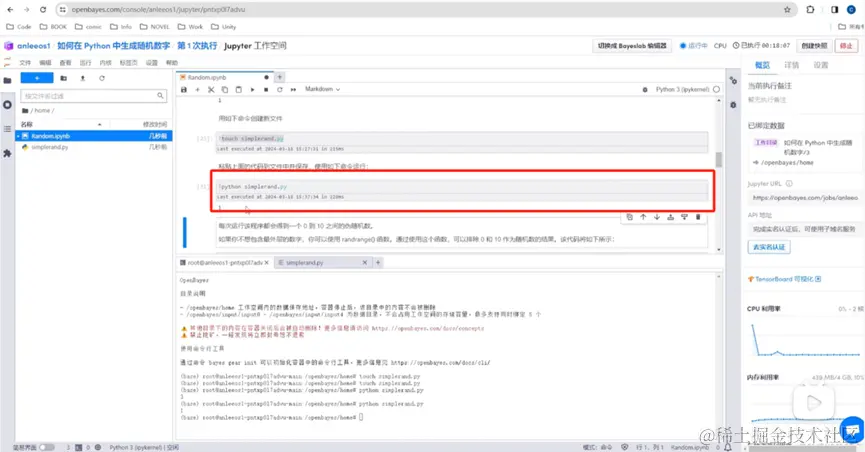Delete the active cell with trash icon

(698, 217)
